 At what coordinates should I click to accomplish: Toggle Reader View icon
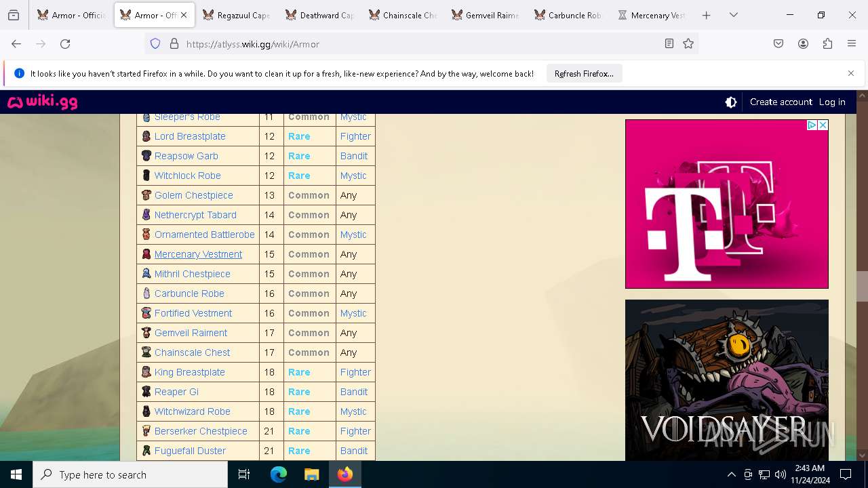point(669,44)
